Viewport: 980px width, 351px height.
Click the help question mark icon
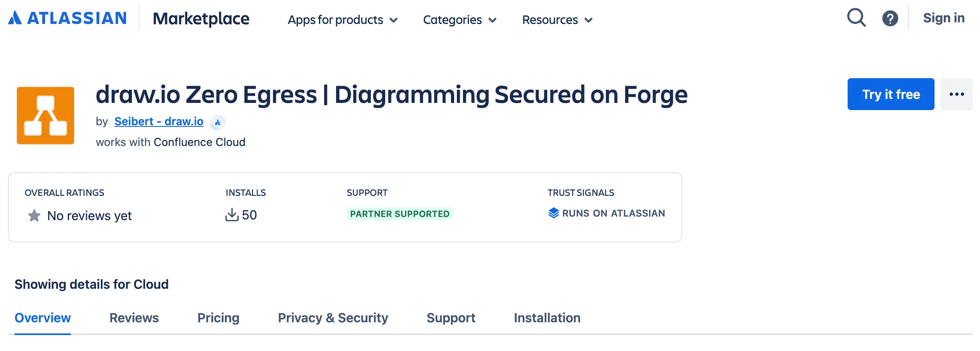click(x=890, y=18)
